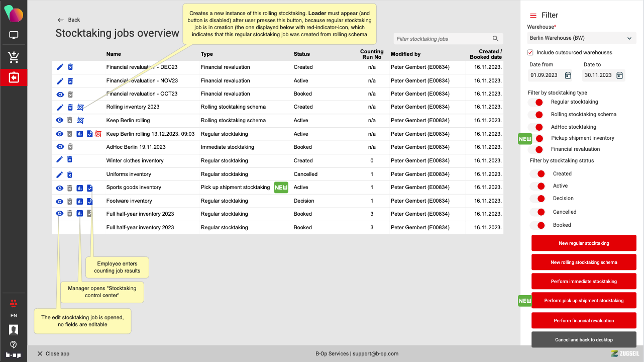Screen dimensions: 644x362
Task: Click Perform financial revaluation button
Action: click(x=584, y=321)
